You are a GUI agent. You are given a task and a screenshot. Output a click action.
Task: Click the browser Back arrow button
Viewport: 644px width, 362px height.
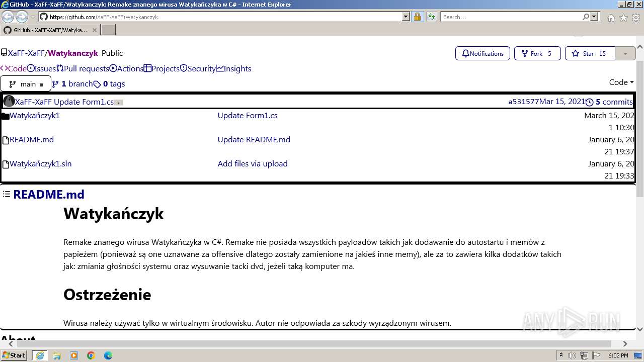point(8,17)
